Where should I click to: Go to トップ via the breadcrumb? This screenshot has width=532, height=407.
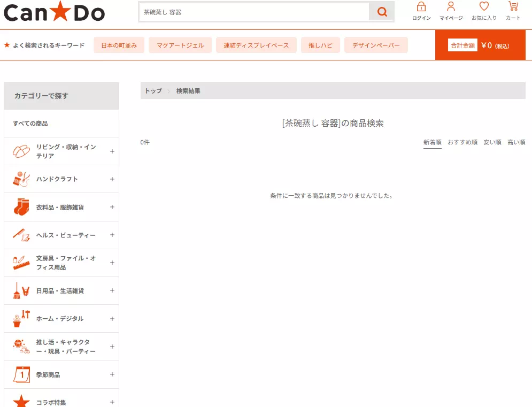pyautogui.click(x=152, y=91)
